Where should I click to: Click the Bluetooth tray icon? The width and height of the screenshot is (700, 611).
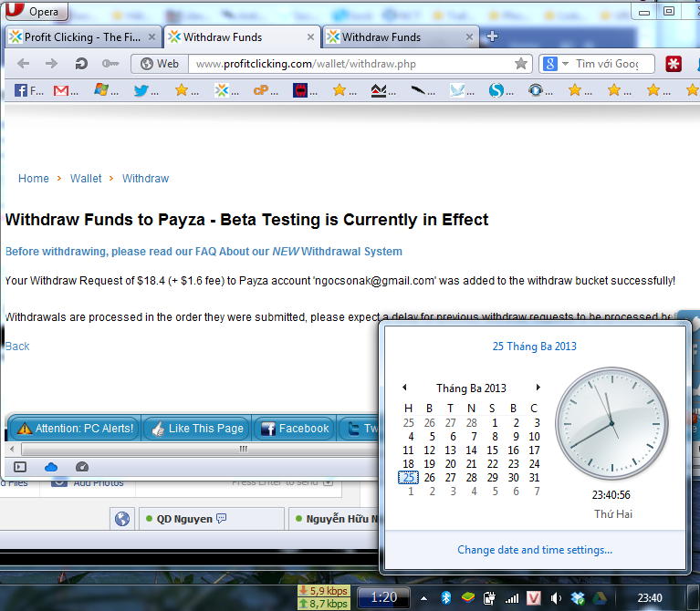[x=445, y=598]
